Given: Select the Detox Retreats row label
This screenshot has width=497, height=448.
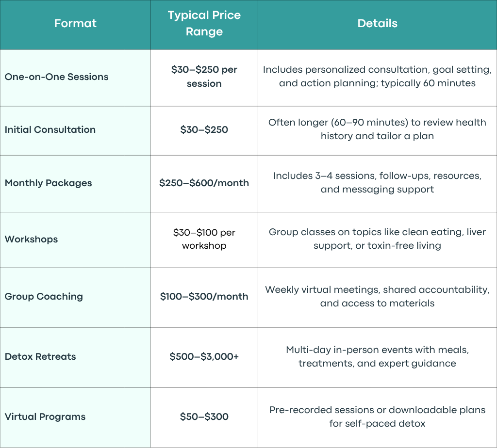Looking at the screenshot, I should point(40,356).
